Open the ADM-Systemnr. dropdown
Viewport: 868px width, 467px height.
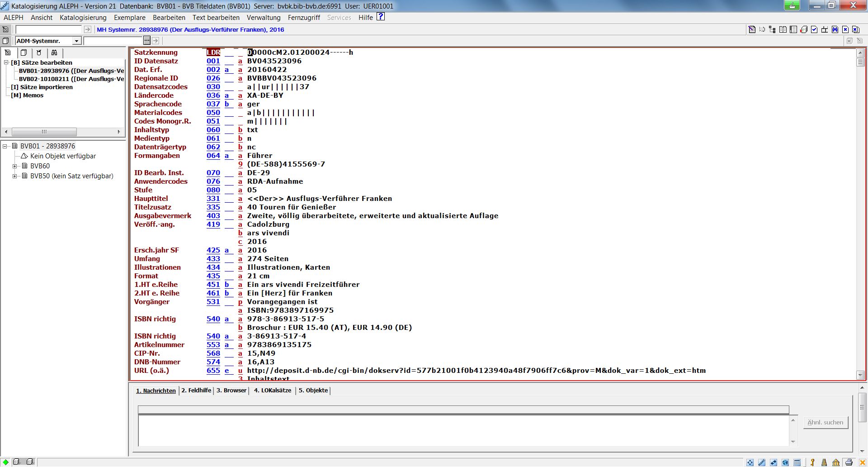76,41
